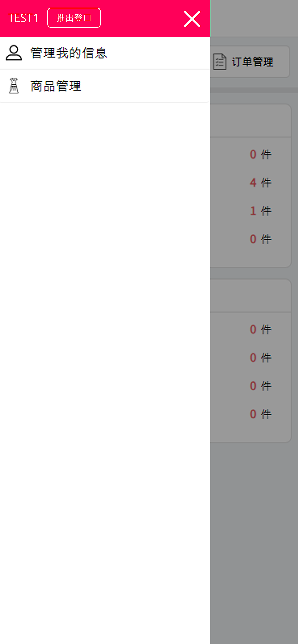Click the last 0 件 count in upper card
The image size is (298, 644).
(x=260, y=239)
